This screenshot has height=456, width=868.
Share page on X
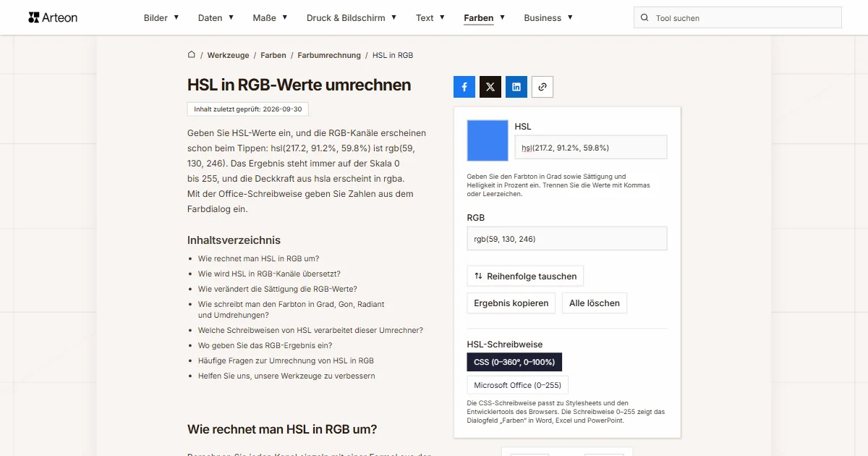[x=490, y=87]
